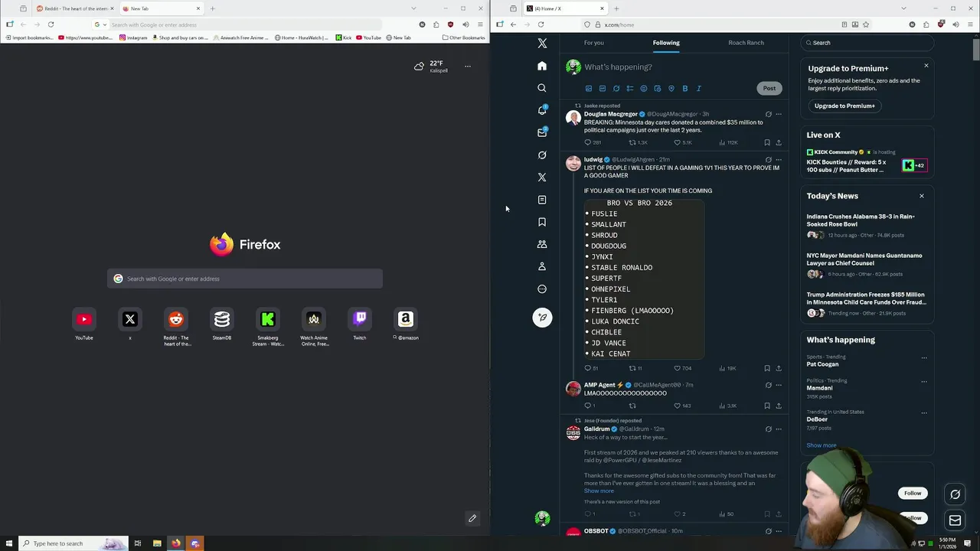This screenshot has width=980, height=551.
Task: Tag location icon in post composer
Action: pos(671,89)
